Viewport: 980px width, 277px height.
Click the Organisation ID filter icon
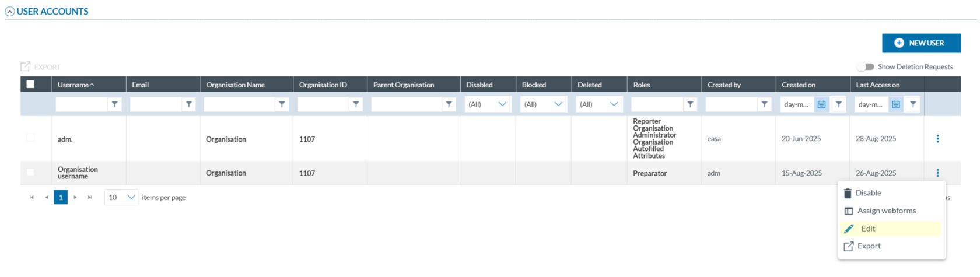click(x=356, y=104)
